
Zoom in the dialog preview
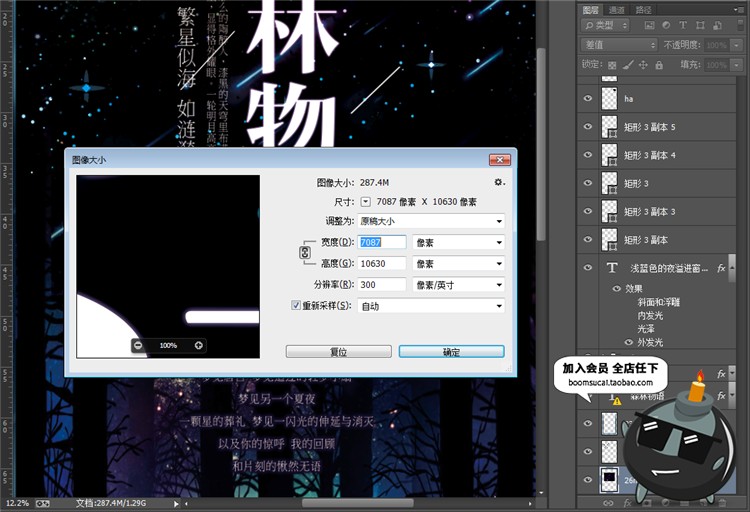[199, 345]
